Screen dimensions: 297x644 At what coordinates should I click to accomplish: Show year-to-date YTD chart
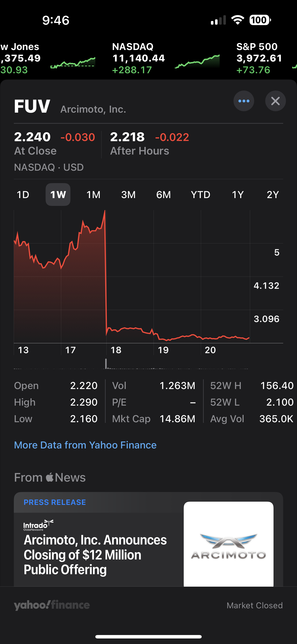pos(201,195)
